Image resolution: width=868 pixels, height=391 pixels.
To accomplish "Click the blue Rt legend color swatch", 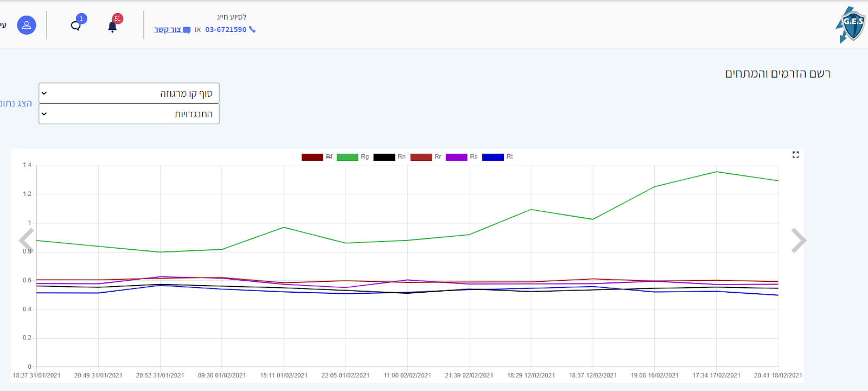I will [493, 157].
